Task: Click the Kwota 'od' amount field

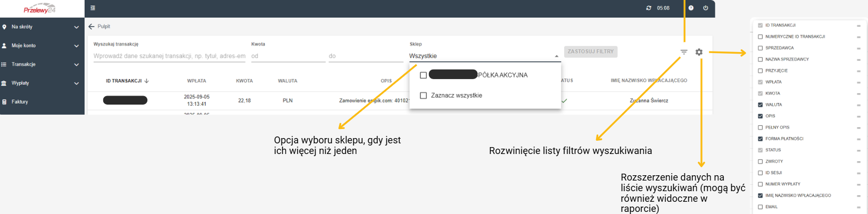Action: 287,56
